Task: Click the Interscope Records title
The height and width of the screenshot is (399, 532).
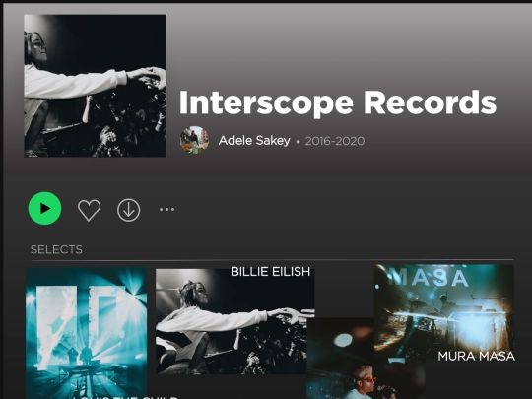Action: point(338,103)
